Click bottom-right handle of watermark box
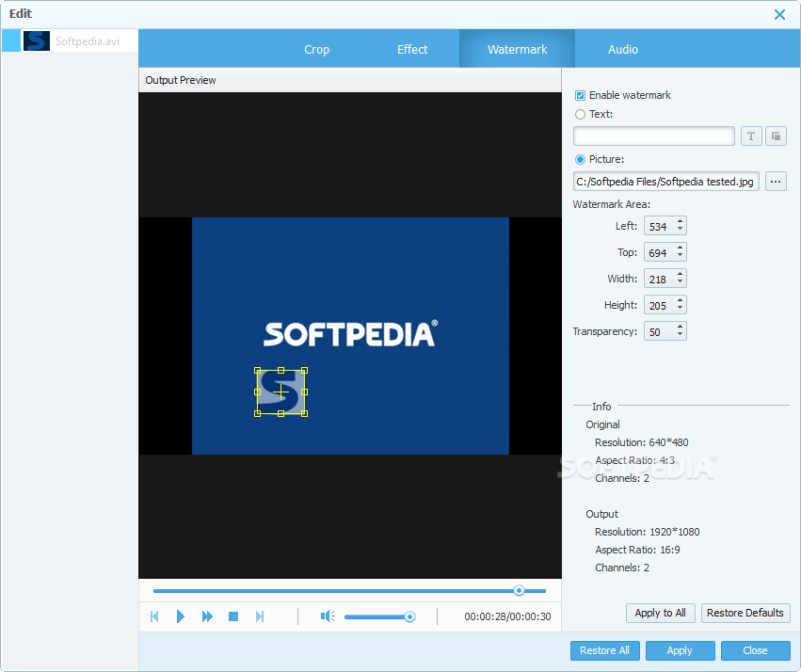801x672 pixels. (x=304, y=413)
